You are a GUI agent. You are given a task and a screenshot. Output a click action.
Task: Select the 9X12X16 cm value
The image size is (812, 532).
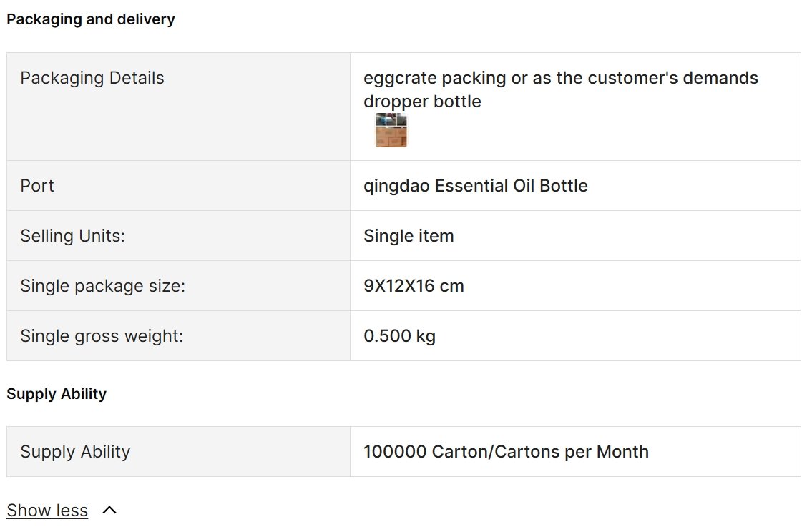[414, 286]
